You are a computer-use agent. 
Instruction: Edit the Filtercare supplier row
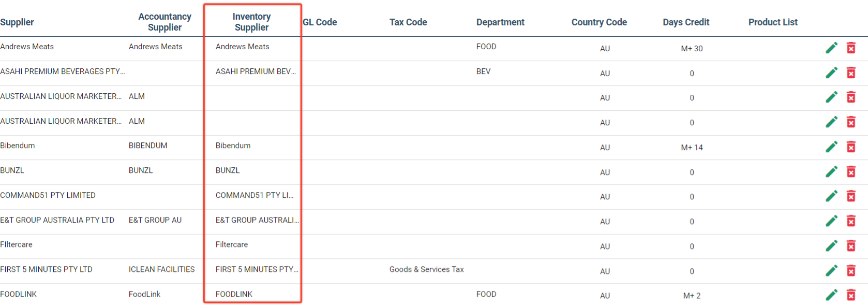click(x=831, y=246)
